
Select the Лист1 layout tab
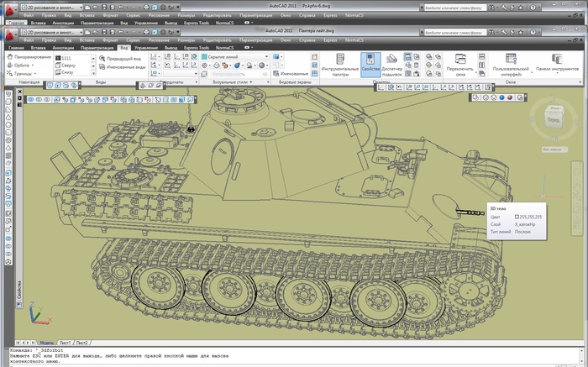(x=63, y=343)
